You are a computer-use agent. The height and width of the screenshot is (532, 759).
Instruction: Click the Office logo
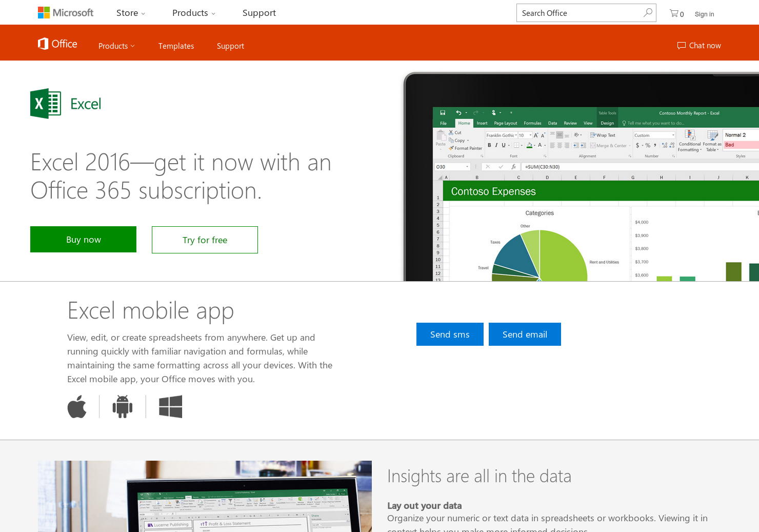pos(57,43)
